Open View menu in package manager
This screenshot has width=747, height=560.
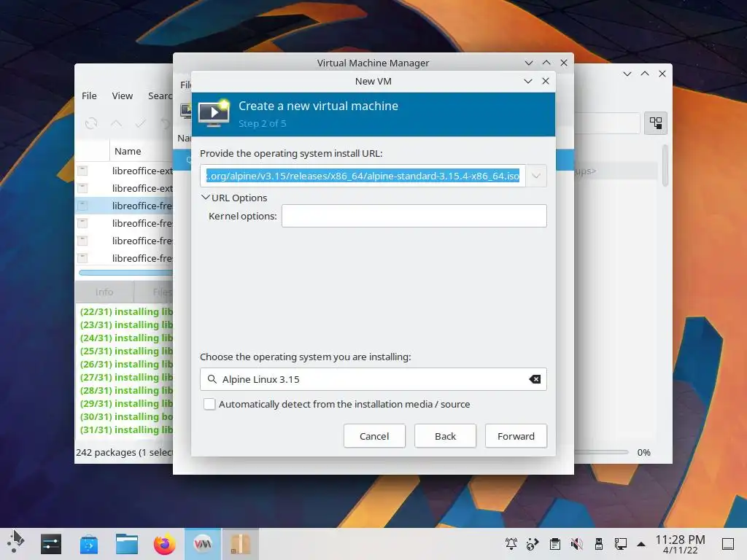pyautogui.click(x=123, y=96)
